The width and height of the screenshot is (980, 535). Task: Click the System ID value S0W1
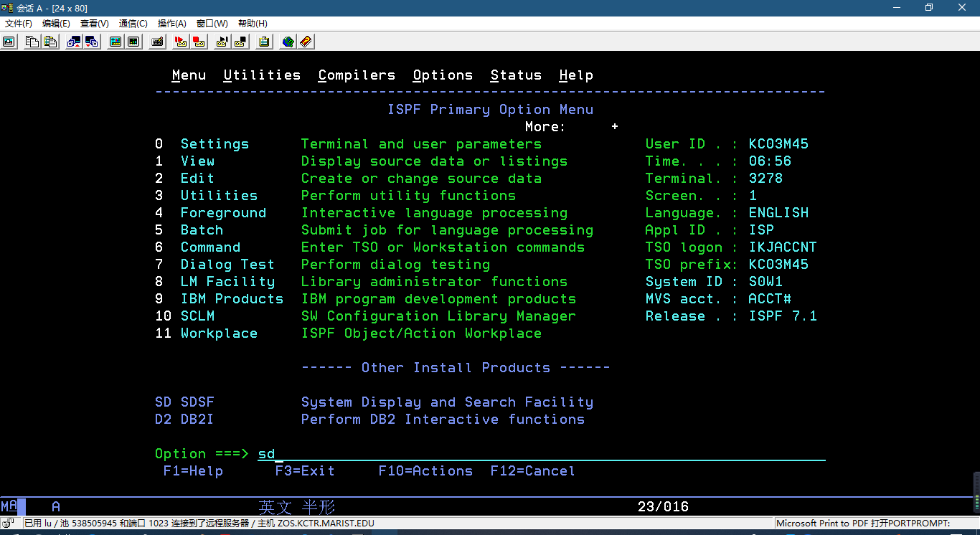[x=765, y=282]
